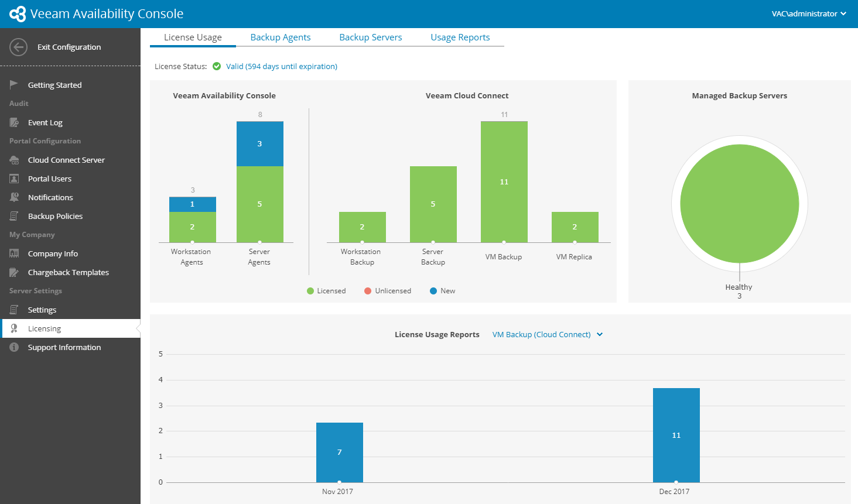This screenshot has height=504, width=858.
Task: Click the Veeam Availability Console chart title
Action: 224,95
